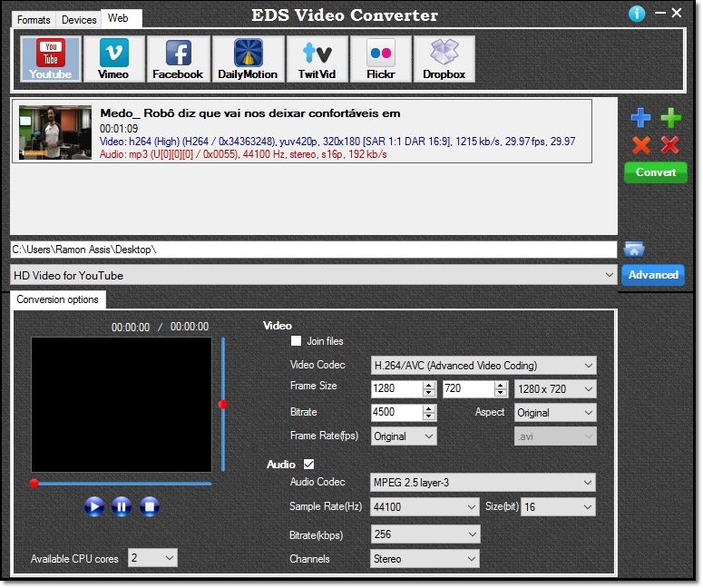Expand the Frame Rate(fps) dropdown
Screen dimensions: 703x588
(404, 436)
